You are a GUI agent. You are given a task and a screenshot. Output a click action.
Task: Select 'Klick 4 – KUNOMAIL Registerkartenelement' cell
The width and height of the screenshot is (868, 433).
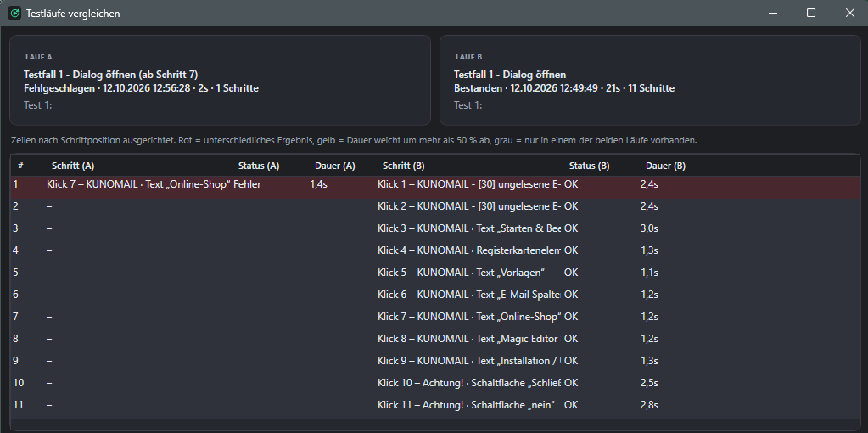[469, 250]
